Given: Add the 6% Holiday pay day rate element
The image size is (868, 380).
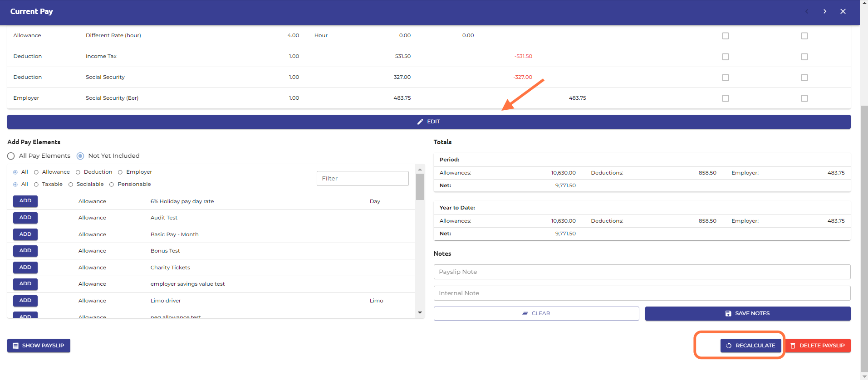Looking at the screenshot, I should pyautogui.click(x=25, y=201).
